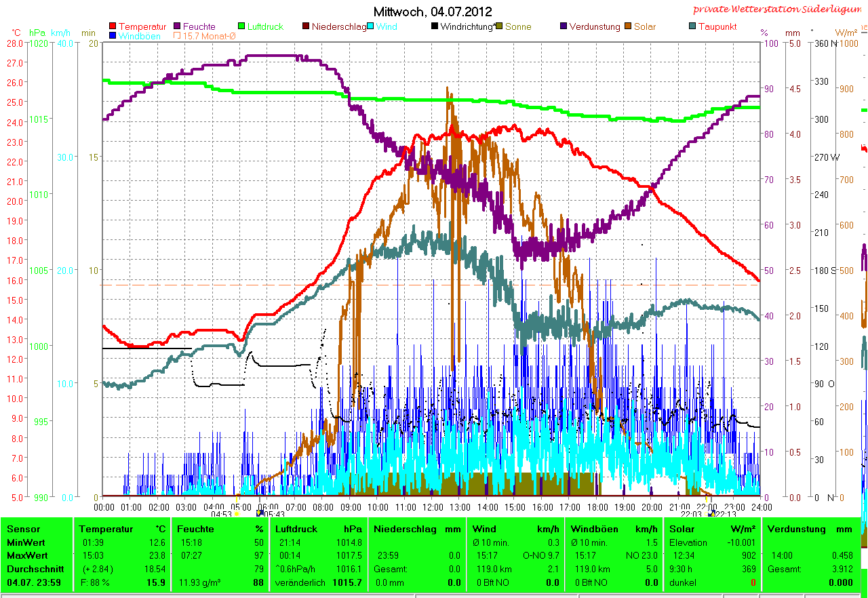Screen dimensions: 868x598
Task: Click the Verdunstung legend square
Action: [x=564, y=27]
